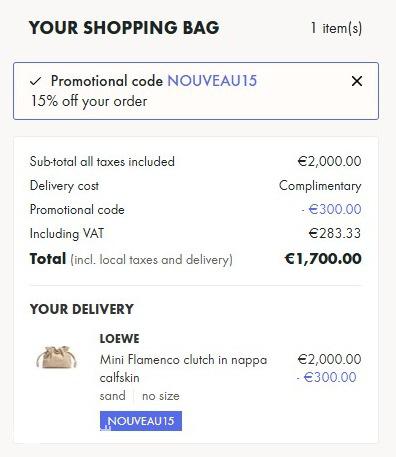Image resolution: width=396 pixels, height=457 pixels.
Task: Click the YOUR SHOPPING BAG heading
Action: point(124,27)
